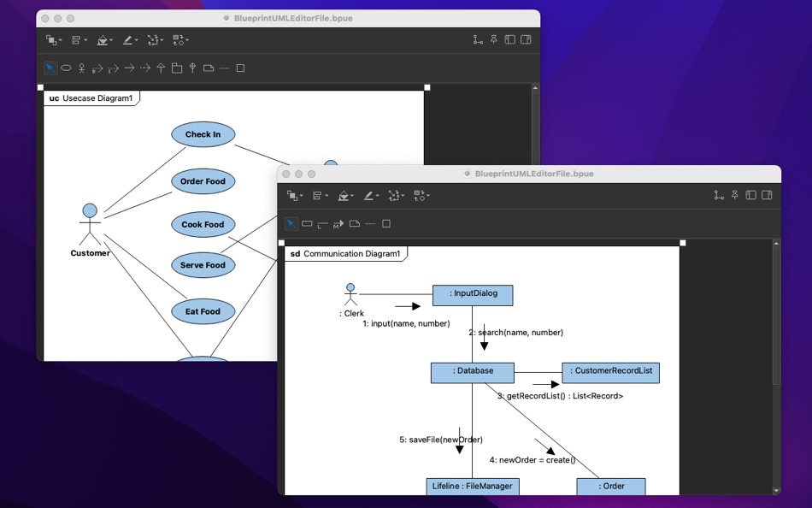Select the Order Food use case
Screen dimensions: 812x508
[x=203, y=181]
